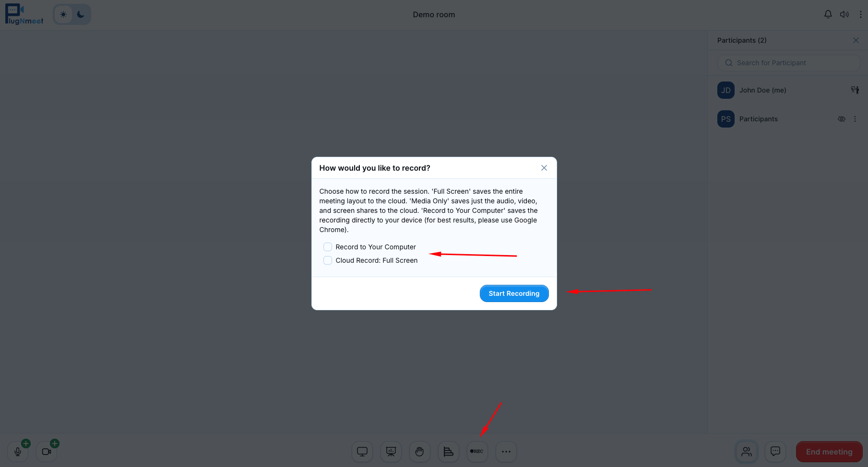Switch to light mode sun toggle
This screenshot has height=467, width=868.
pos(63,14)
